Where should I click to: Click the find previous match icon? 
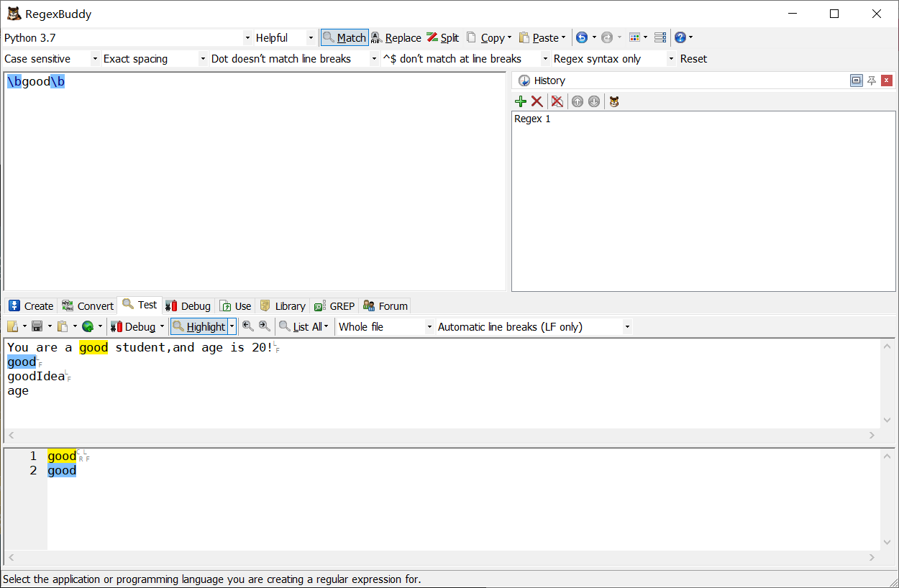click(248, 326)
